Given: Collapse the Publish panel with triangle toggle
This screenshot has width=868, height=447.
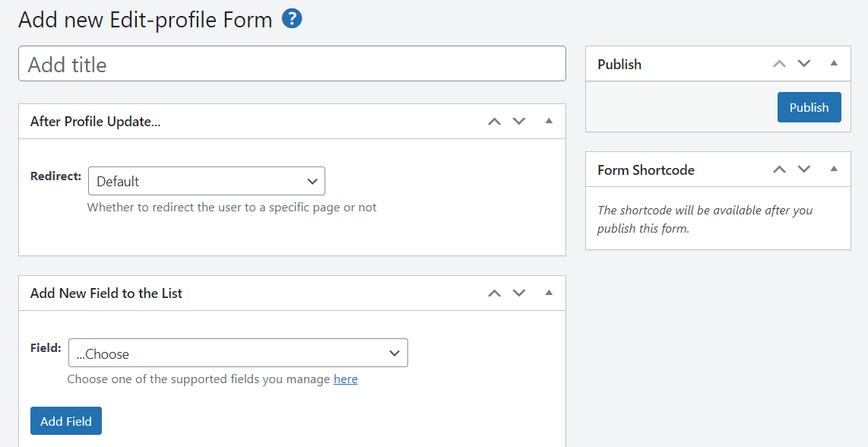Looking at the screenshot, I should point(834,63).
